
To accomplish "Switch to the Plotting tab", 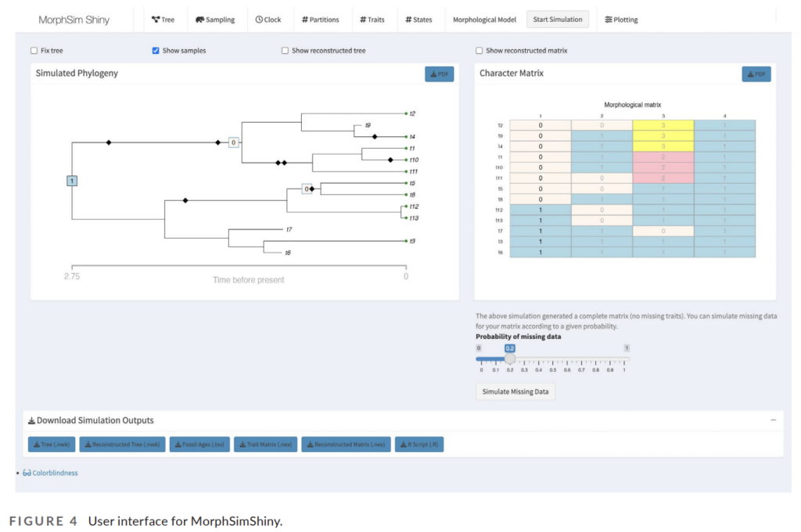I will pos(621,20).
